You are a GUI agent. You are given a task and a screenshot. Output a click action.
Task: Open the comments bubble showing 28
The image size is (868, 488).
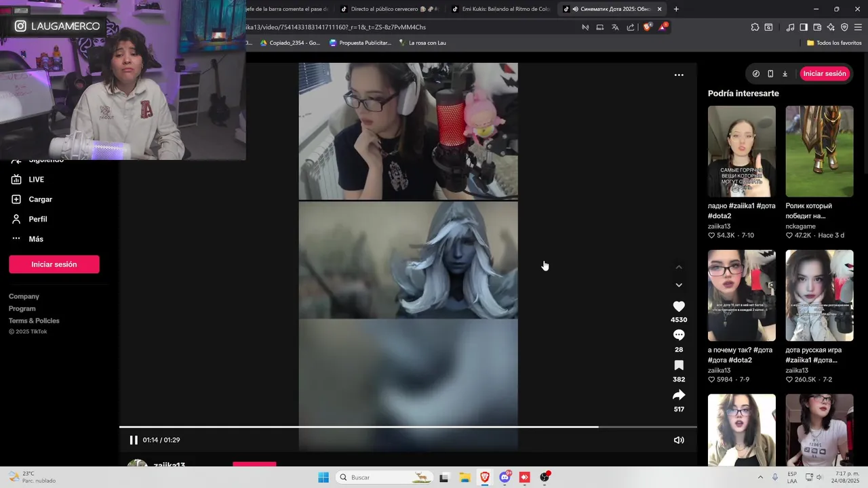[x=679, y=335]
